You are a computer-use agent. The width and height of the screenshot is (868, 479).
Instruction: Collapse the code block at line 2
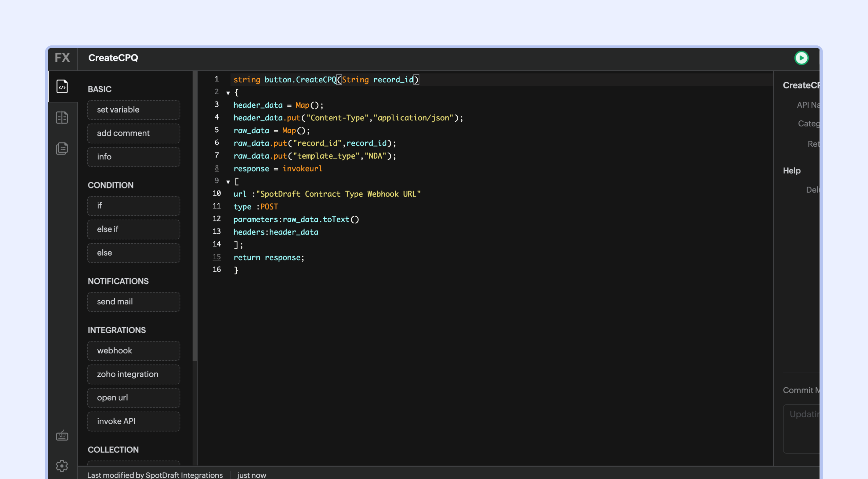(228, 93)
